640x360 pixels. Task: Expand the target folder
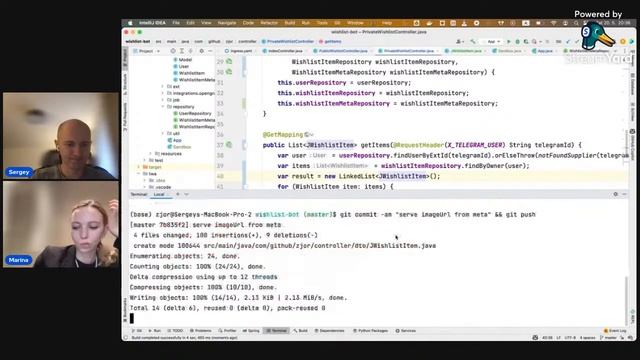(139, 167)
